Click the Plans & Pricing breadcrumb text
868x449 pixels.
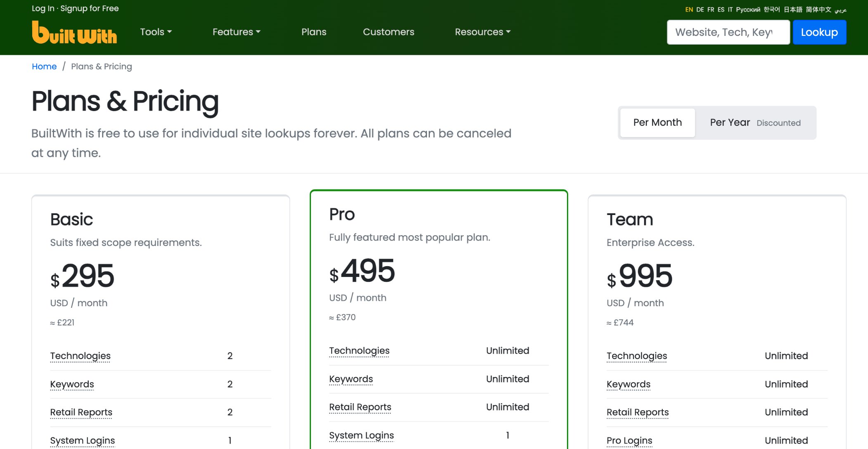[102, 66]
